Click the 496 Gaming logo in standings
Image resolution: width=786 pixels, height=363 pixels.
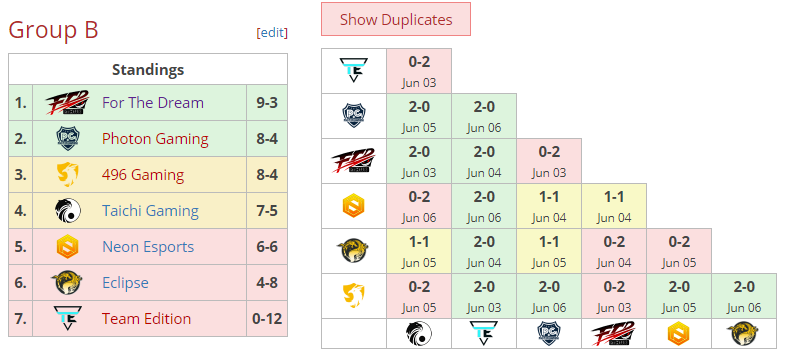pyautogui.click(x=67, y=175)
